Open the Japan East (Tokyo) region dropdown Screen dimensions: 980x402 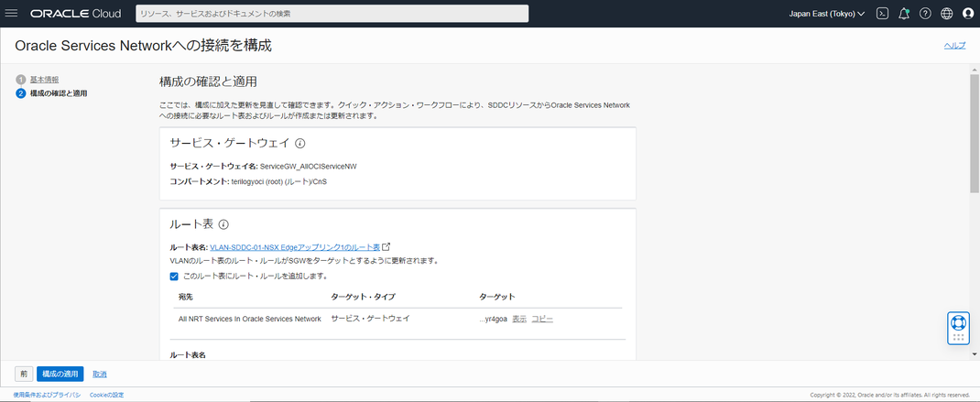point(827,13)
